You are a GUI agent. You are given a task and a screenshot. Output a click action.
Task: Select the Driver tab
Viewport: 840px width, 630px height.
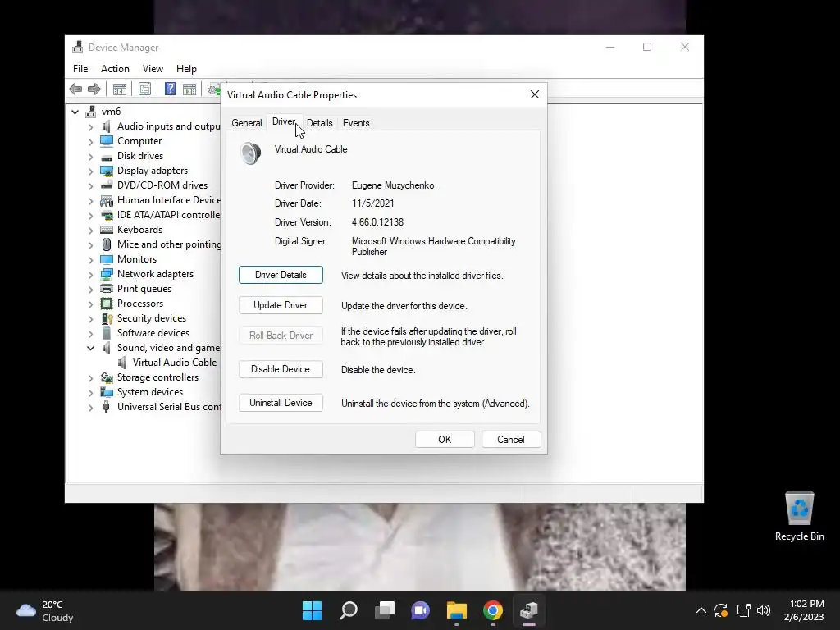pyautogui.click(x=283, y=121)
